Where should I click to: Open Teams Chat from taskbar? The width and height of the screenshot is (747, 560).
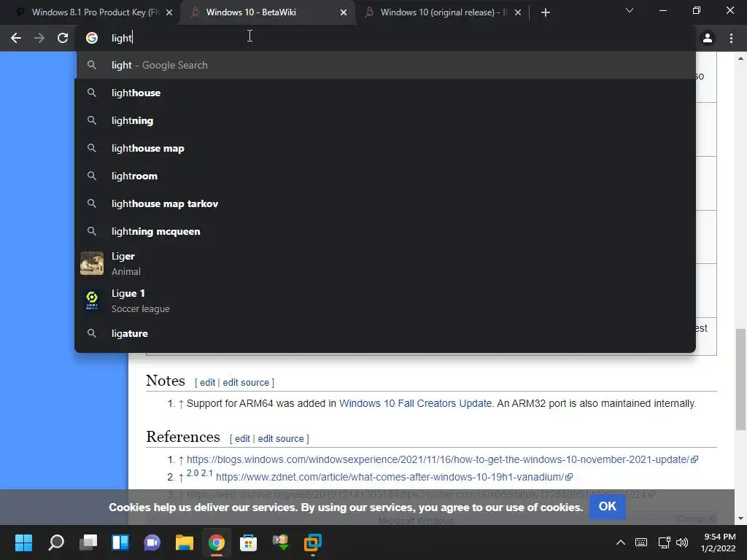coord(152,542)
